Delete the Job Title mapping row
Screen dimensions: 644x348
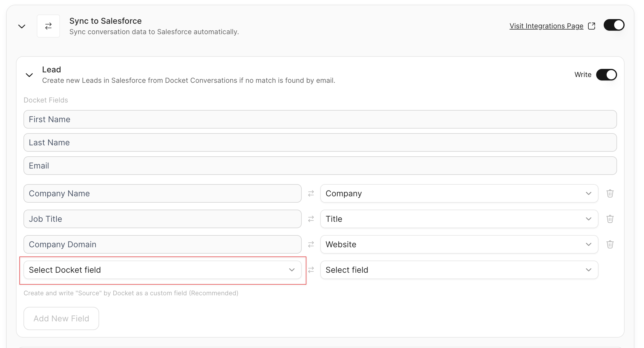tap(610, 219)
